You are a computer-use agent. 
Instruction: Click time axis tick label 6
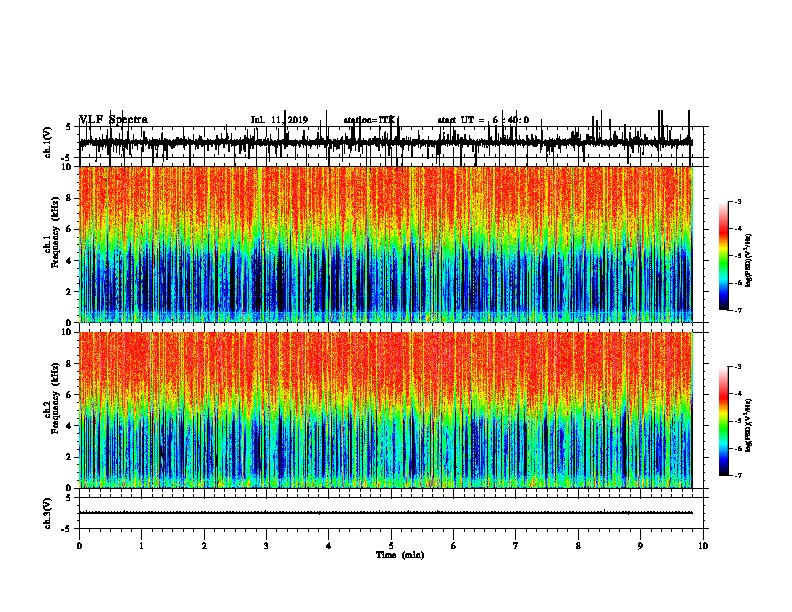tap(454, 546)
